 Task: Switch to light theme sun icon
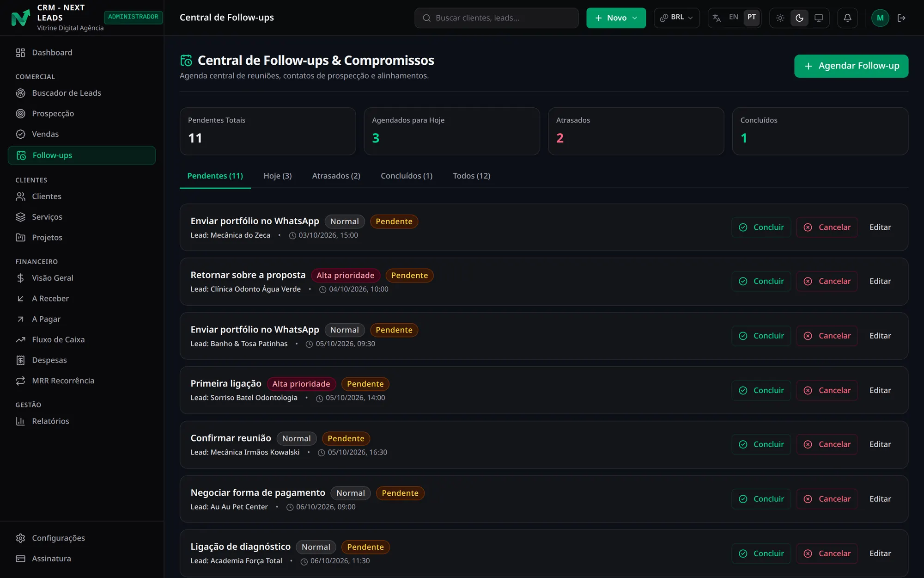(780, 18)
